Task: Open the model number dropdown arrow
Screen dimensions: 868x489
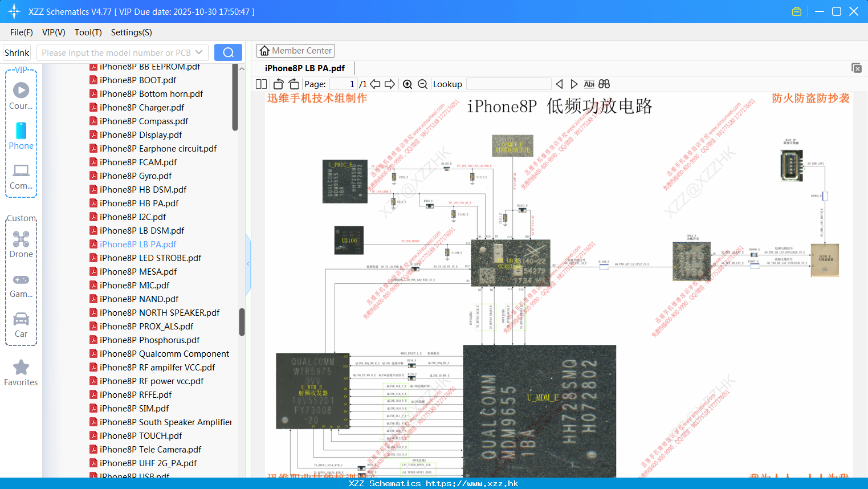Action: click(x=199, y=52)
